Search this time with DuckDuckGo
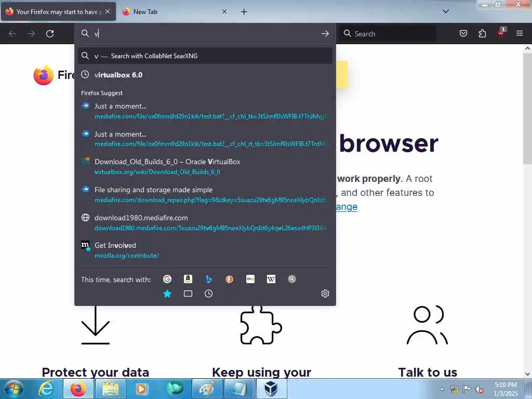The image size is (532, 399). coord(229,279)
